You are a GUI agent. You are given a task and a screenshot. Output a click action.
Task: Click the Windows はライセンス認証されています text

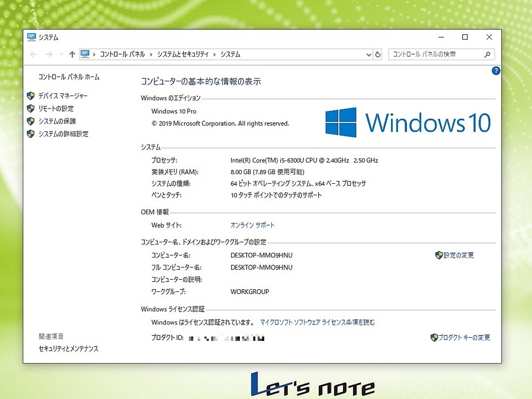tap(203, 322)
